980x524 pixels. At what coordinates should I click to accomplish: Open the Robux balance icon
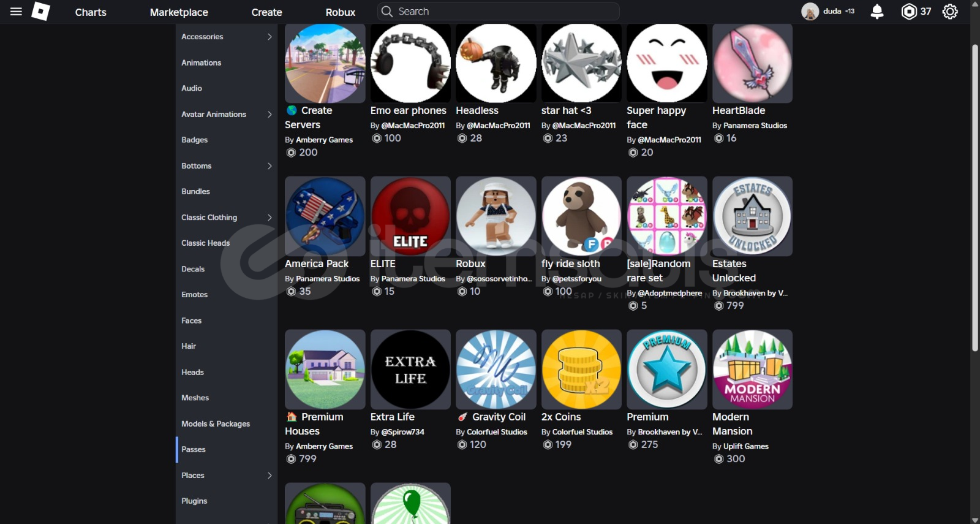(x=909, y=12)
